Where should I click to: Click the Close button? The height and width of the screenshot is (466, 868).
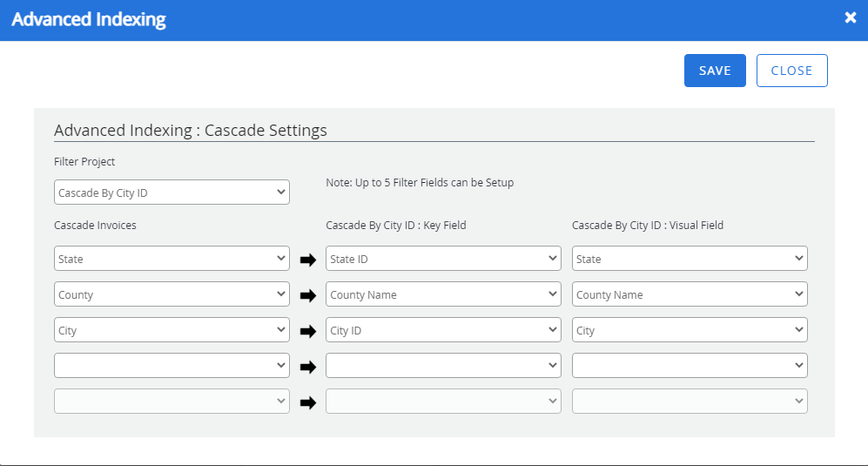pos(791,71)
